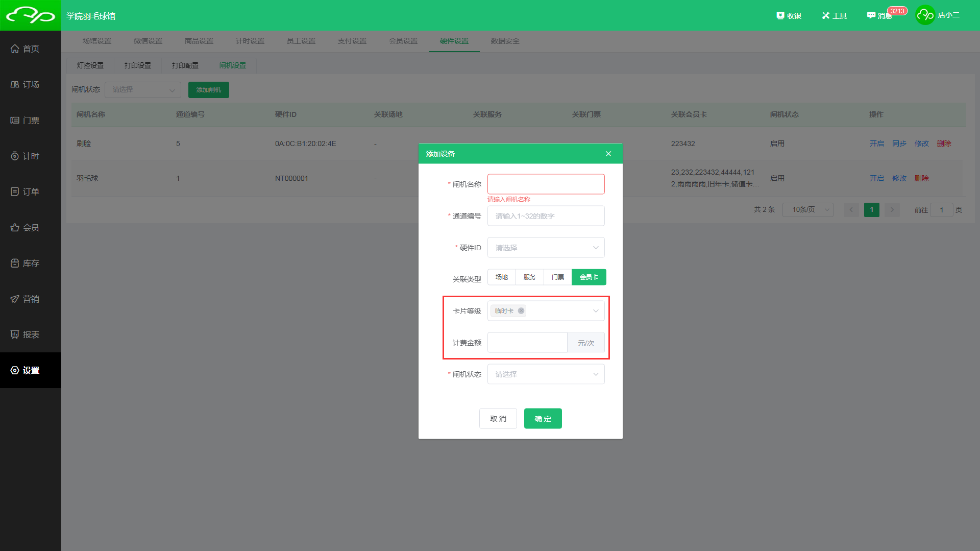Select 服务 association type
This screenshot has height=551, width=980.
click(529, 277)
